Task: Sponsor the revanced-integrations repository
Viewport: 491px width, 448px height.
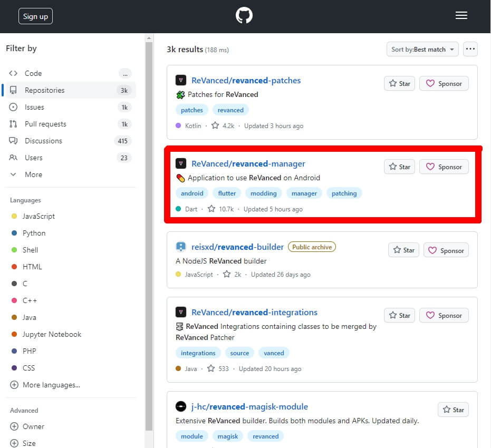Action: coord(444,315)
